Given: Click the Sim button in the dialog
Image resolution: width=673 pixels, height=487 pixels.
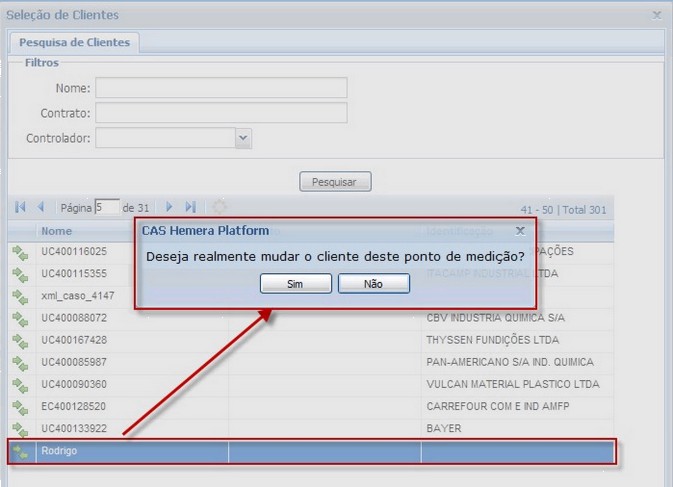Looking at the screenshot, I should click(295, 284).
